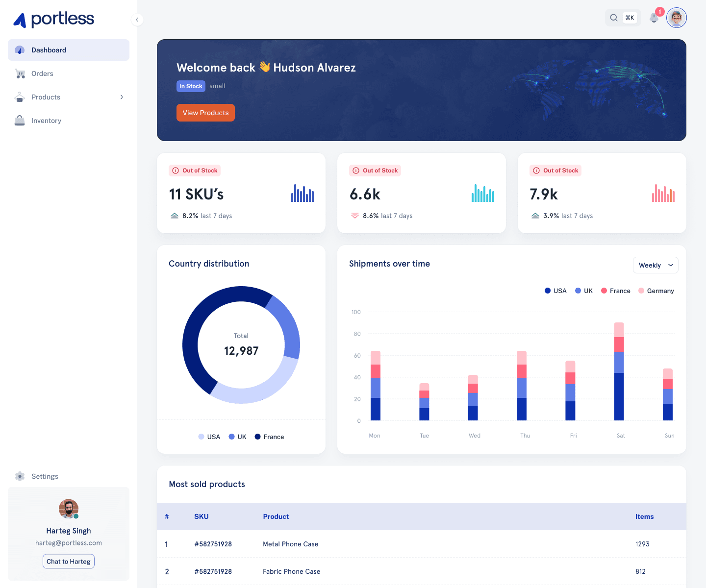Open search with magnifier icon
The image size is (706, 588).
[614, 18]
